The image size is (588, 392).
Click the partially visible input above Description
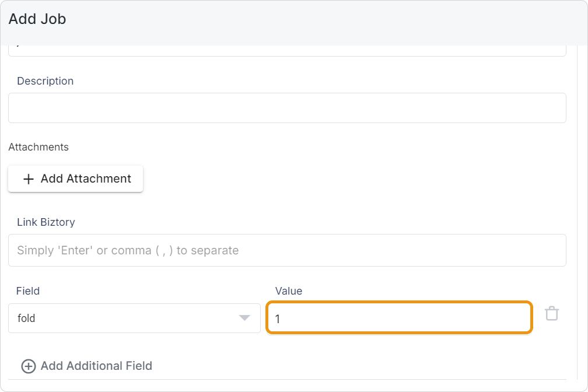click(287, 51)
